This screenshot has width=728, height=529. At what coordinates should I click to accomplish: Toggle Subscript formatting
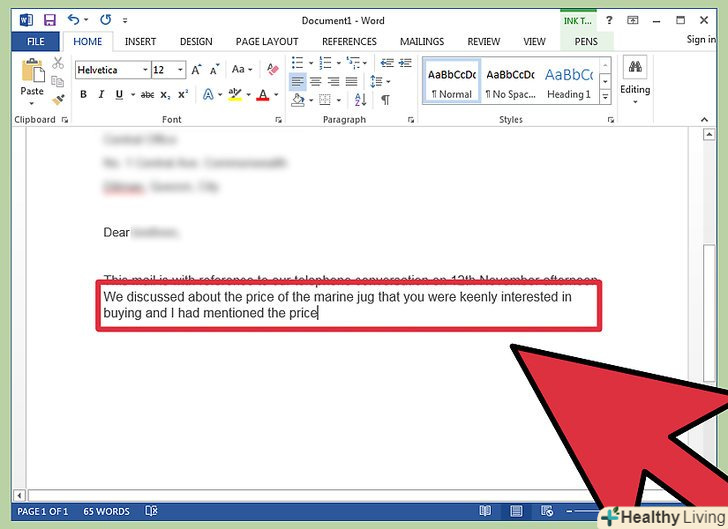pos(165,95)
